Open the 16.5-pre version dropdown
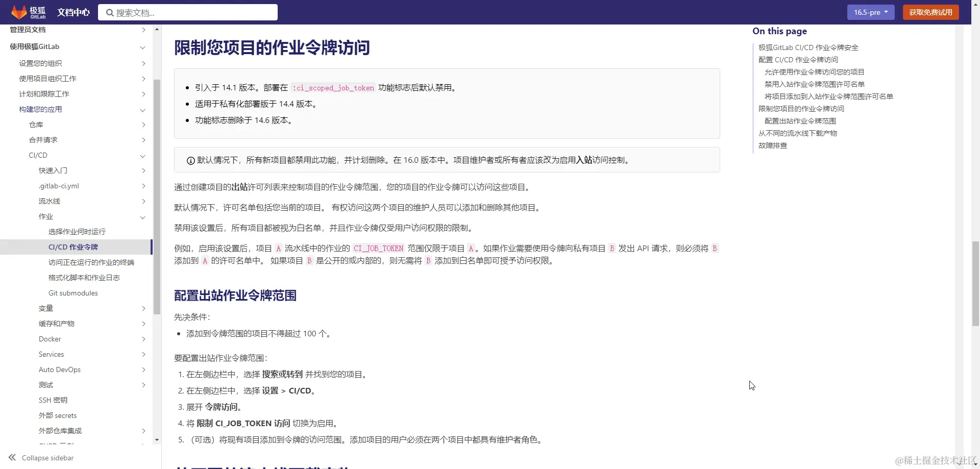 tap(870, 12)
